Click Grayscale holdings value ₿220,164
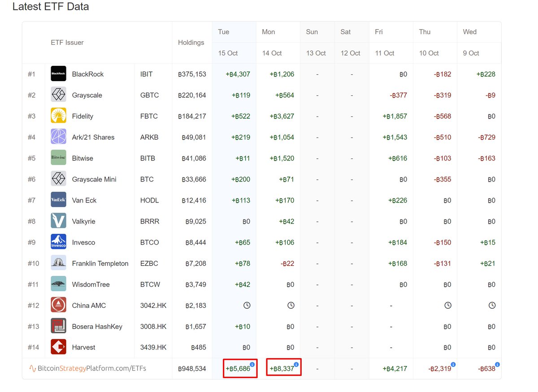This screenshot has width=538, height=392. click(x=192, y=95)
